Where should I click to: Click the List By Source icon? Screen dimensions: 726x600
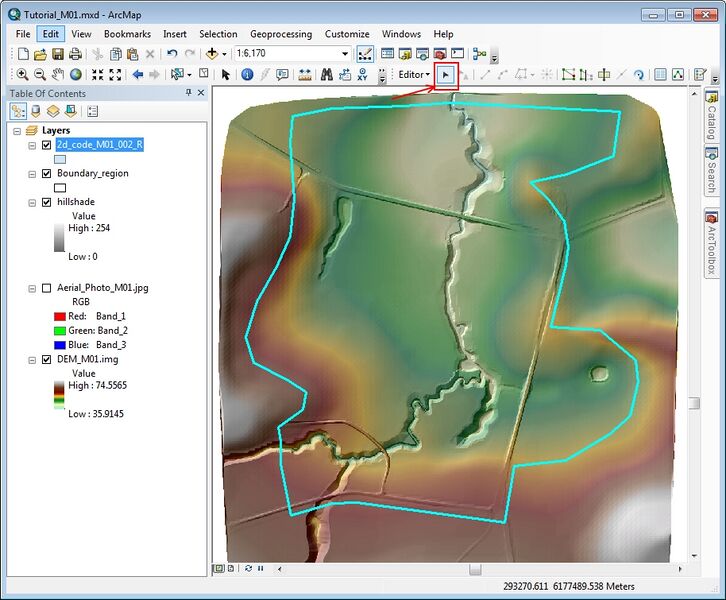36,111
